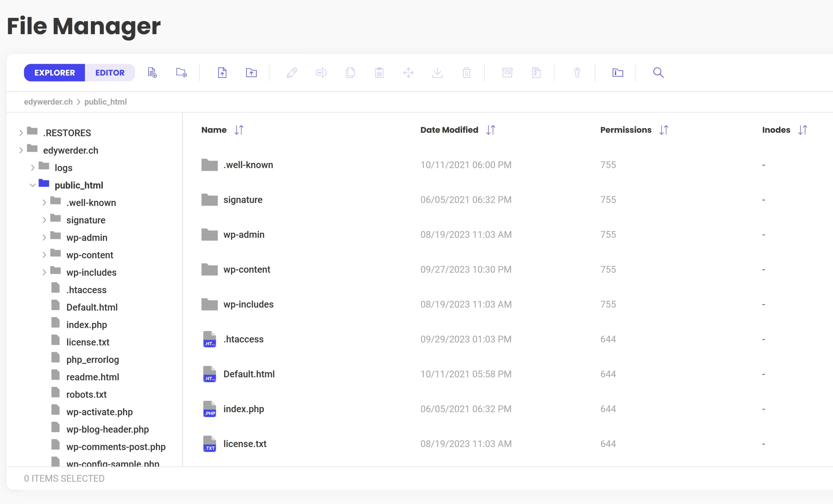Open the folder upload tool
The height and width of the screenshot is (504, 833).
pyautogui.click(x=251, y=72)
